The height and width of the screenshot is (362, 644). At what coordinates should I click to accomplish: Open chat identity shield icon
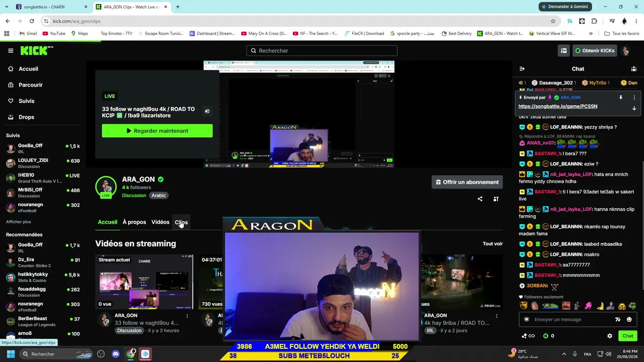point(526,319)
